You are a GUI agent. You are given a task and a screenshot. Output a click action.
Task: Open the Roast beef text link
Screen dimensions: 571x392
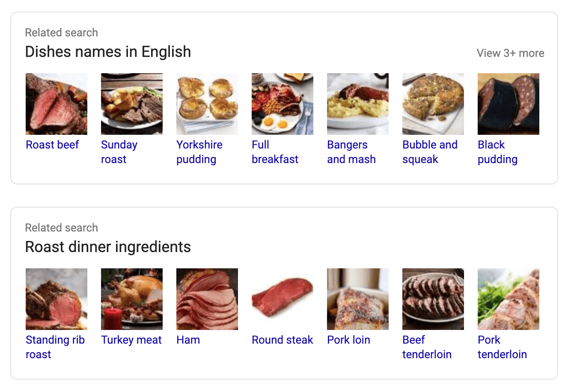tap(52, 145)
